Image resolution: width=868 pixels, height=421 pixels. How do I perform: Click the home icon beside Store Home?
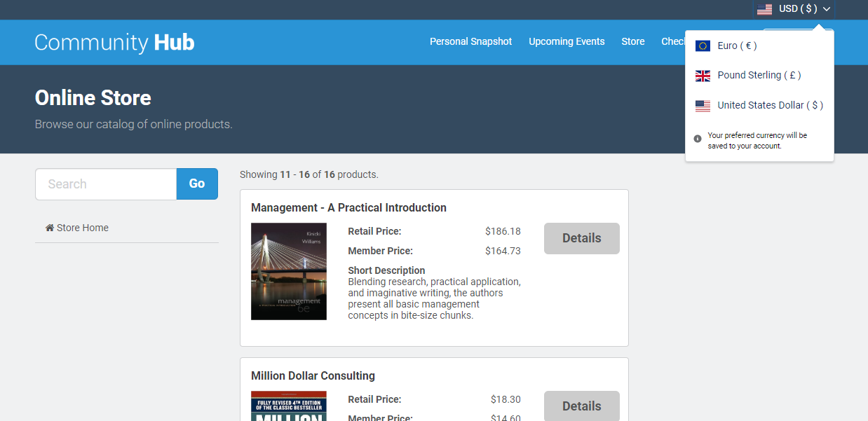tap(50, 228)
